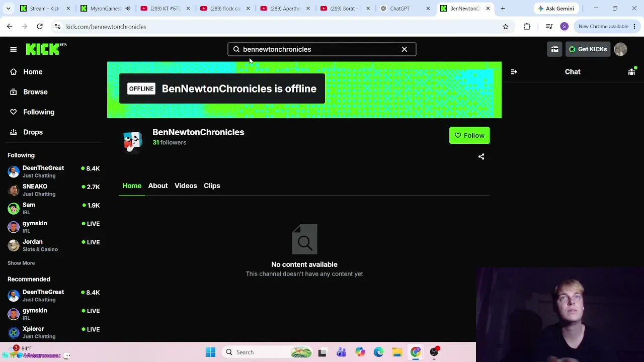Close the ChatGPT browser tab
The height and width of the screenshot is (362, 644).
coord(428,9)
